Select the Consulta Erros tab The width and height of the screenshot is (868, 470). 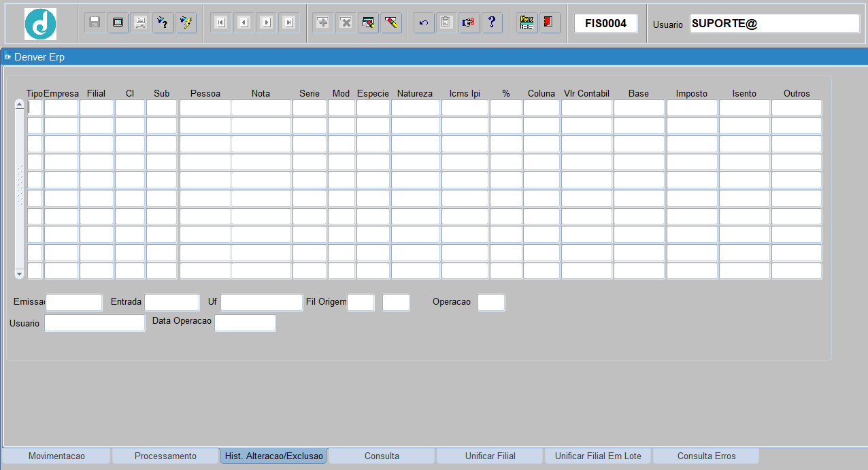(706, 456)
